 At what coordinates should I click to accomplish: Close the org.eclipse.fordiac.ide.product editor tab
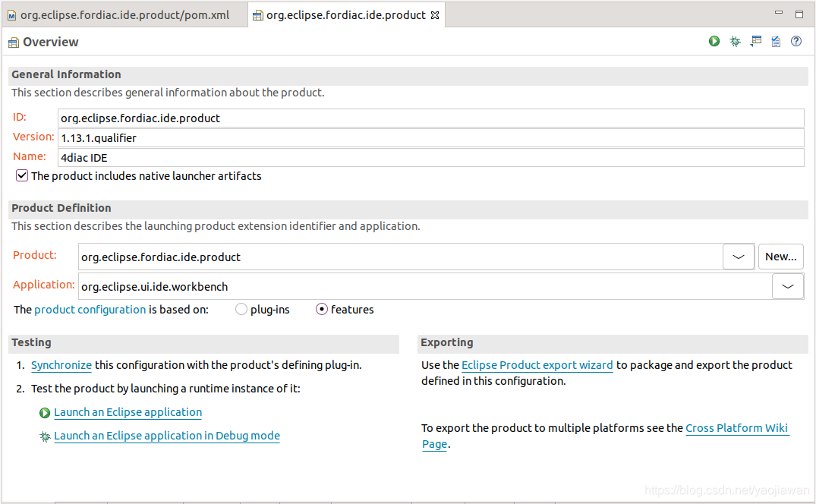[x=435, y=15]
